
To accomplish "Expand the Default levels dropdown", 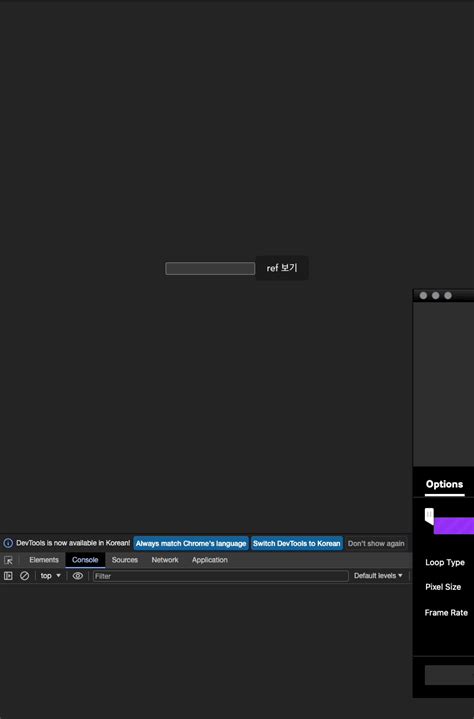I will point(378,576).
